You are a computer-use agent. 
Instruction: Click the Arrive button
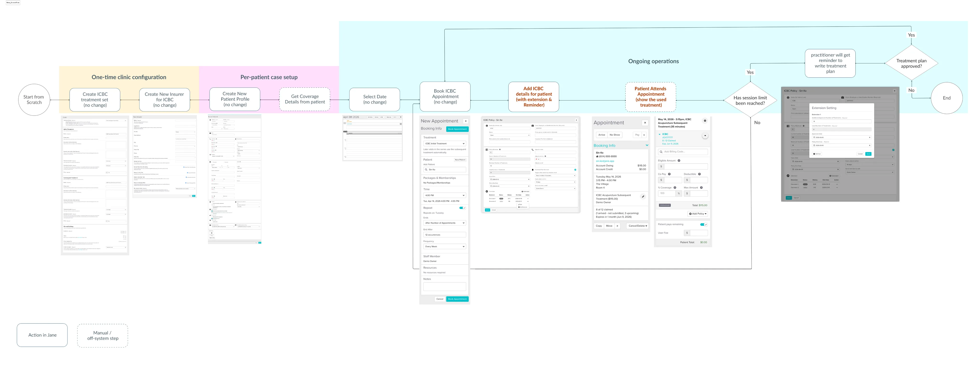[x=601, y=135]
